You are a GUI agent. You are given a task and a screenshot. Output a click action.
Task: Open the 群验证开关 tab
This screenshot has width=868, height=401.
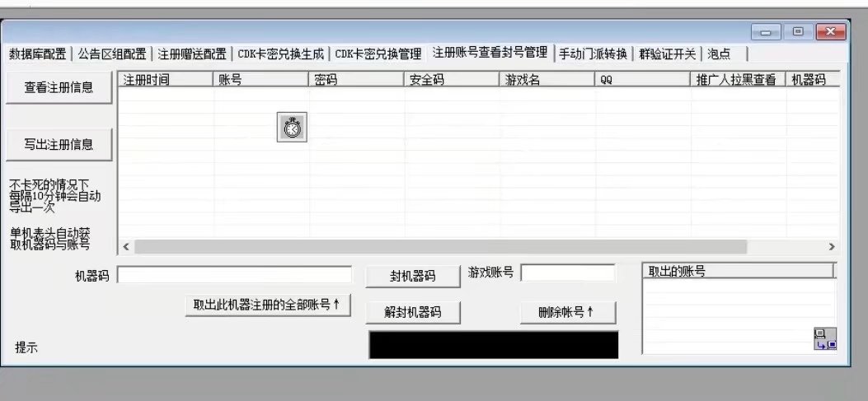click(668, 54)
